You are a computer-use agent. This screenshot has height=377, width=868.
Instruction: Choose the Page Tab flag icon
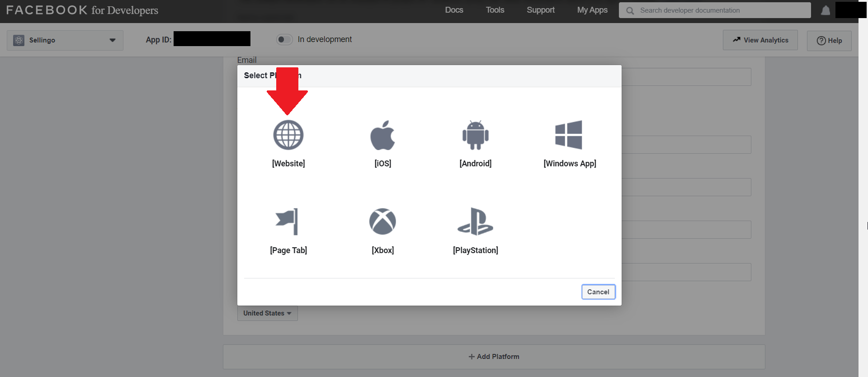(x=287, y=221)
